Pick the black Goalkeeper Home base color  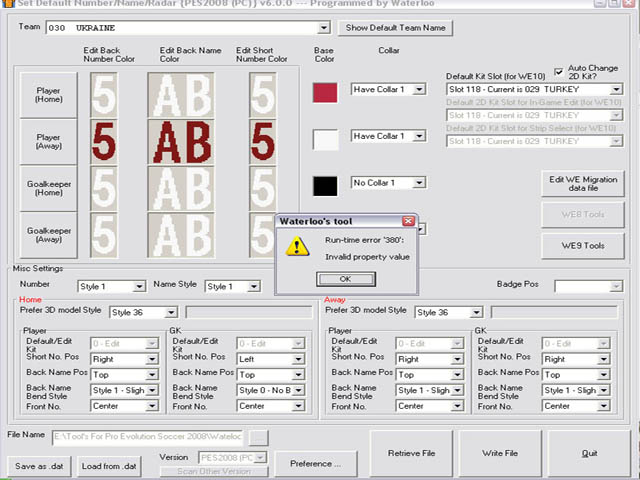pyautogui.click(x=325, y=186)
